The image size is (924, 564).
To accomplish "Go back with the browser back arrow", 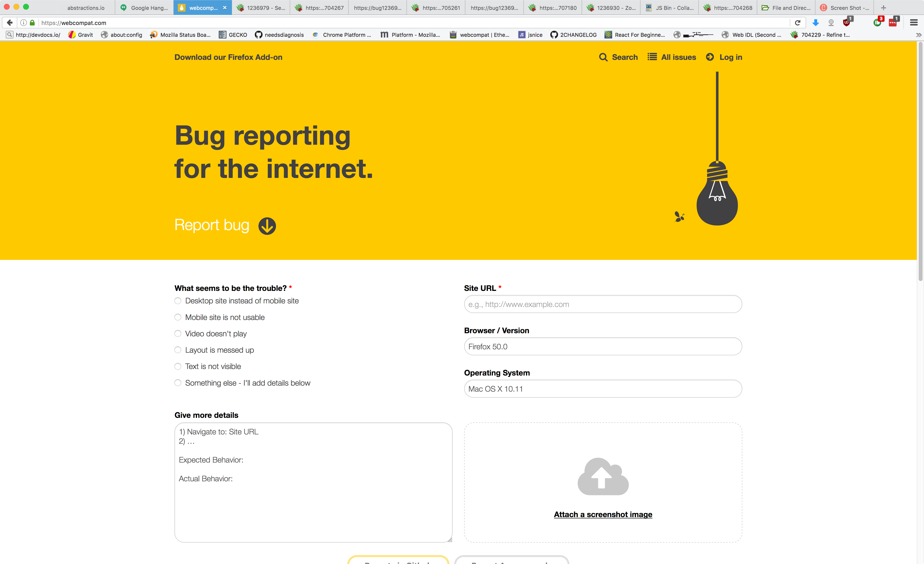I will tap(10, 23).
